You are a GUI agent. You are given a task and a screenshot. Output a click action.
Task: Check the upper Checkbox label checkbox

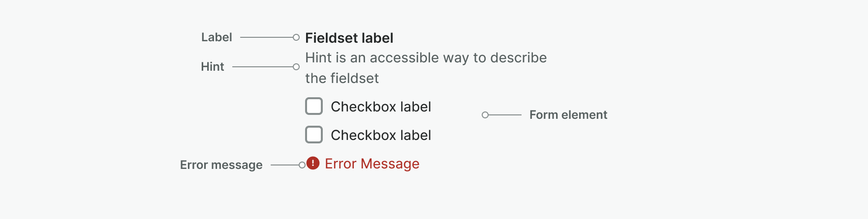click(x=314, y=106)
